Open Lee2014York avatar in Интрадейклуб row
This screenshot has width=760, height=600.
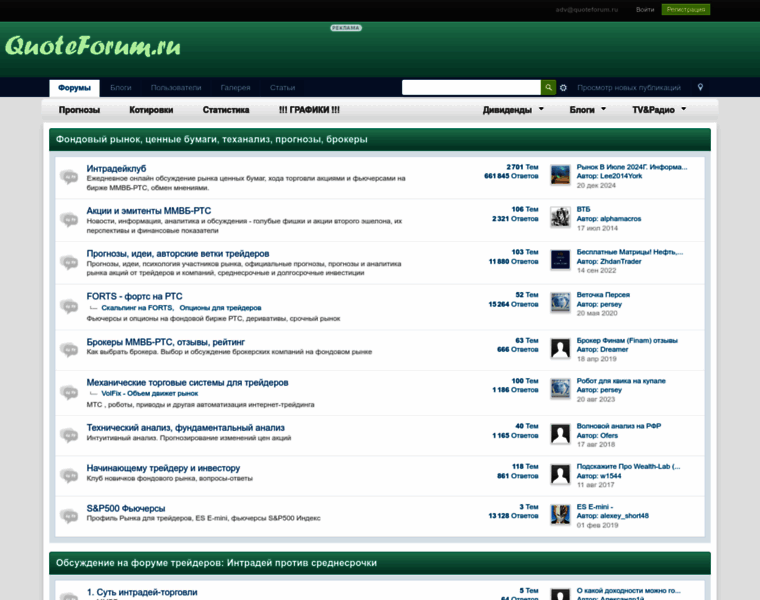(560, 175)
